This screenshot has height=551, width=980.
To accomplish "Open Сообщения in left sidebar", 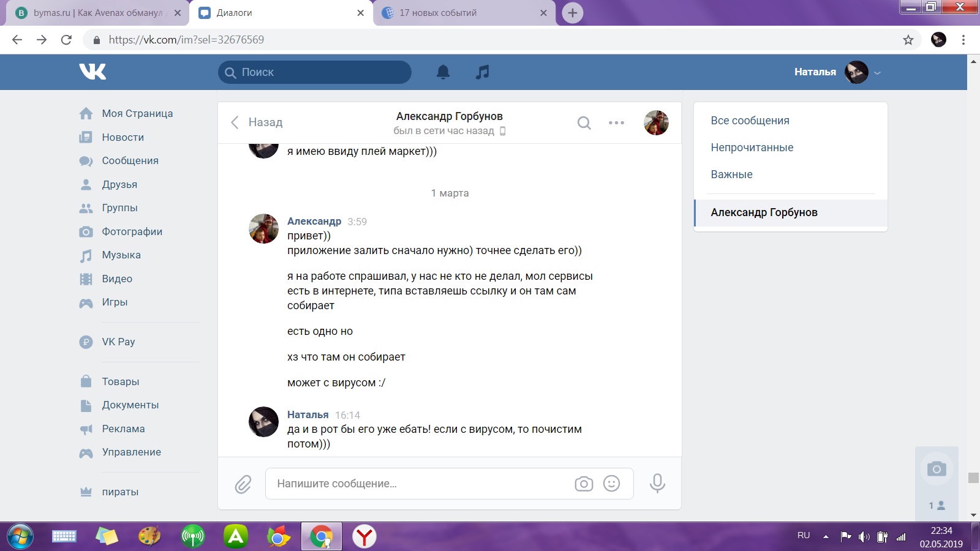I will (130, 160).
